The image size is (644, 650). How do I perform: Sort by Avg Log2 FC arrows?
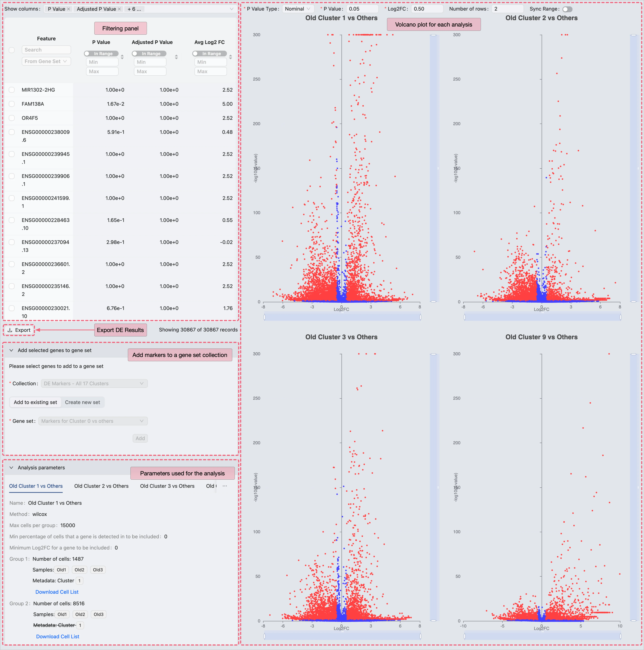pyautogui.click(x=231, y=57)
